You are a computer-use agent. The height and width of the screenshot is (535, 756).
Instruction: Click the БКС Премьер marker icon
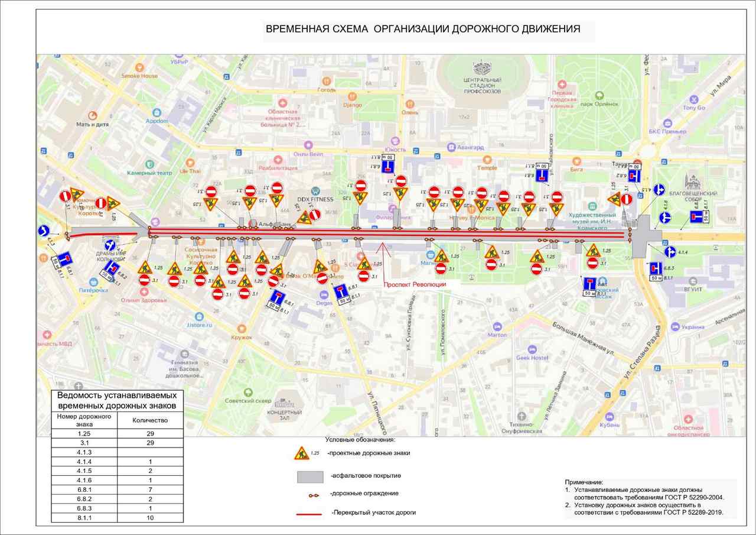(x=667, y=122)
